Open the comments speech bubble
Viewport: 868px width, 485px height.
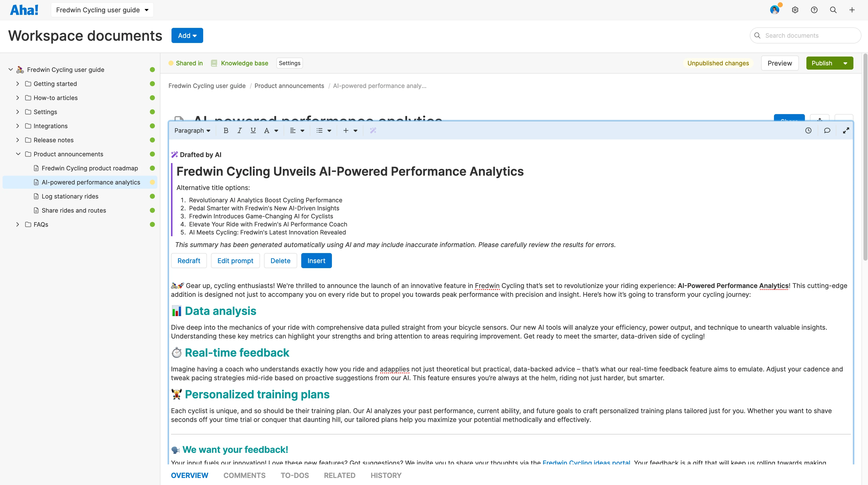point(827,130)
